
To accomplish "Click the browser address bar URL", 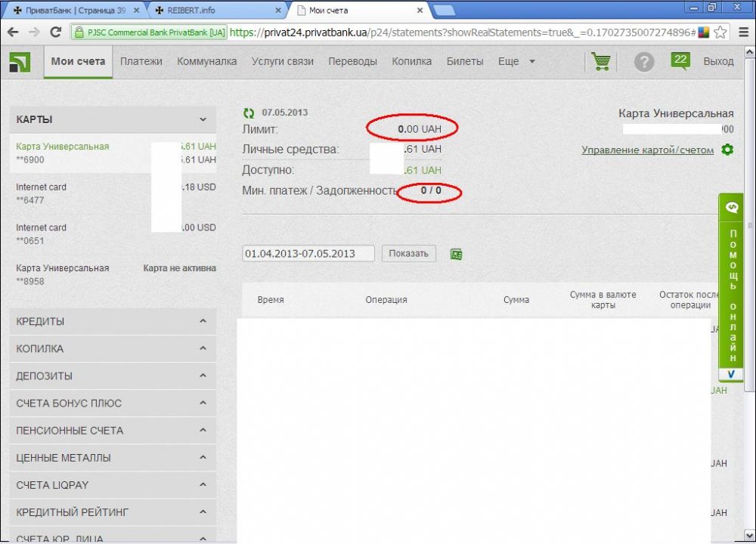I will click(x=462, y=32).
